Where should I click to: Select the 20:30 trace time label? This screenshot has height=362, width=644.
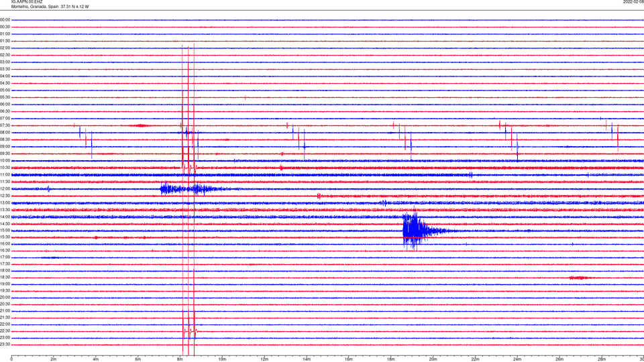tap(5, 304)
